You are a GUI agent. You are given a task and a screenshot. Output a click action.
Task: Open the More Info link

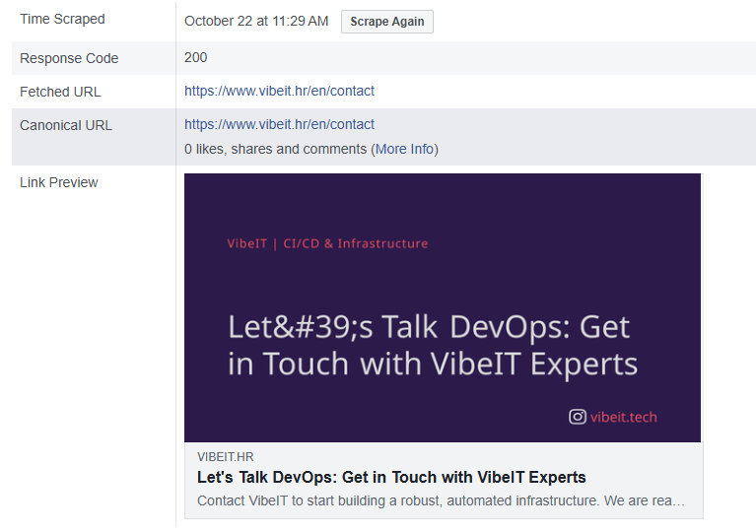[x=405, y=150]
